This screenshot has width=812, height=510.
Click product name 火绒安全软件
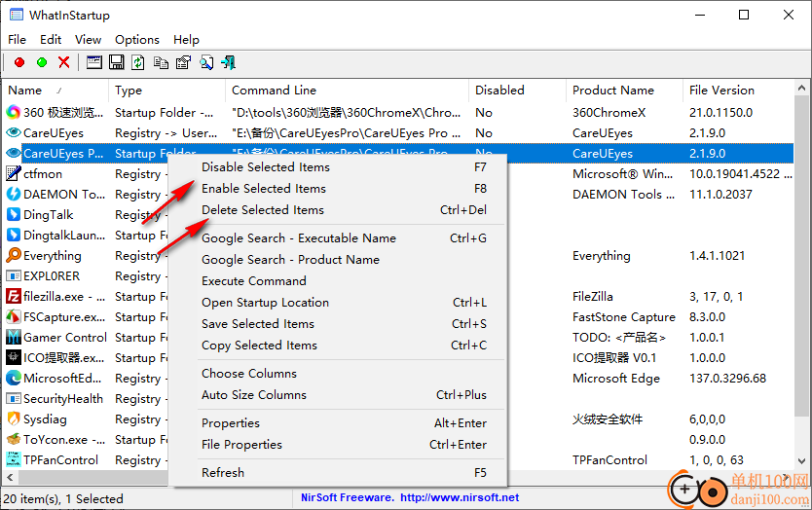[608, 419]
